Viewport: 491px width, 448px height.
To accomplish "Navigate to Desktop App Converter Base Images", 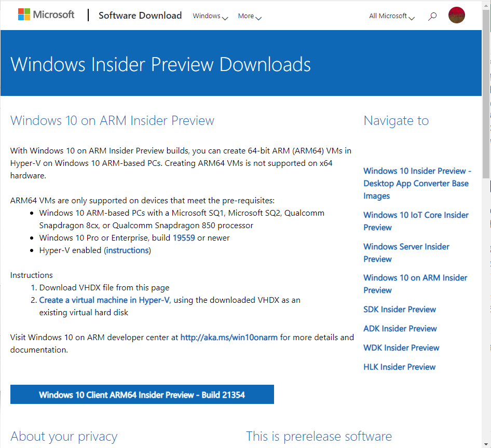I will pyautogui.click(x=417, y=184).
